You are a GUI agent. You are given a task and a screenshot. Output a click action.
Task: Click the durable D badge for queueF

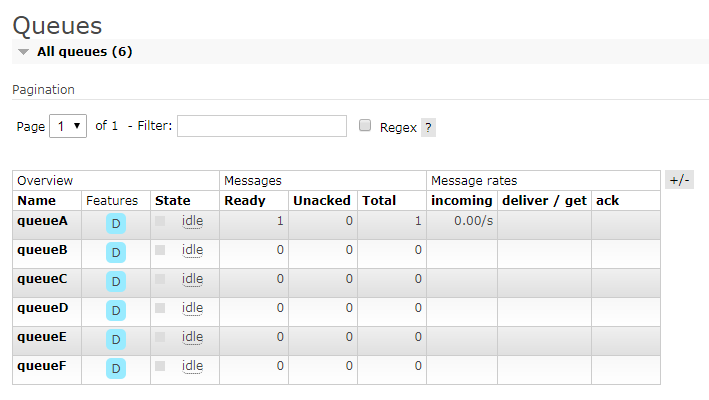coord(116,369)
